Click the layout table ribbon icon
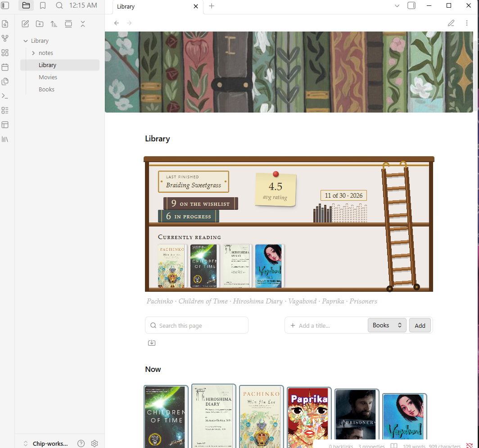Image resolution: width=479 pixels, height=448 pixels. [x=5, y=125]
